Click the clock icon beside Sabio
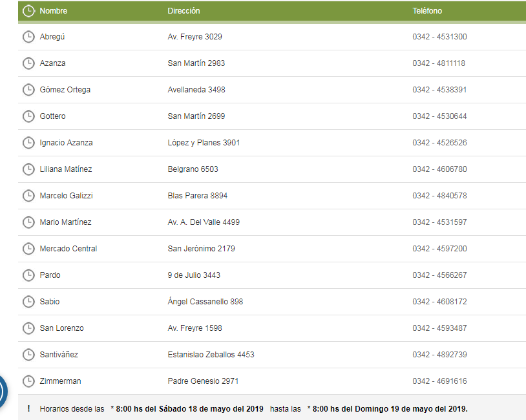 tap(28, 302)
